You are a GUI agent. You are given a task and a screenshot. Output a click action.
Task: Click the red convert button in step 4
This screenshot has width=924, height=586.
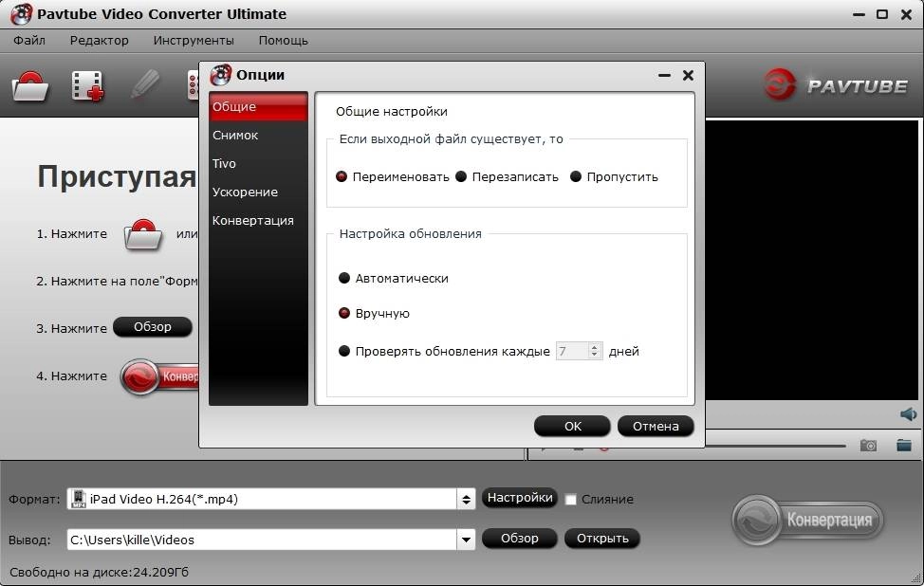coord(159,376)
